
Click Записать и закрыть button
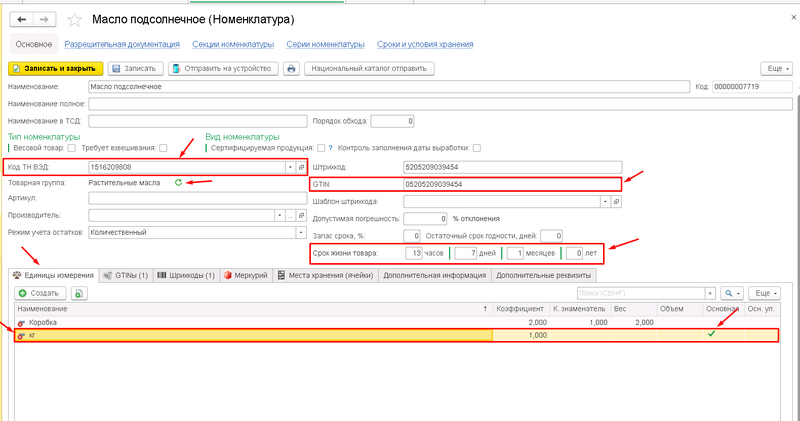[56, 68]
